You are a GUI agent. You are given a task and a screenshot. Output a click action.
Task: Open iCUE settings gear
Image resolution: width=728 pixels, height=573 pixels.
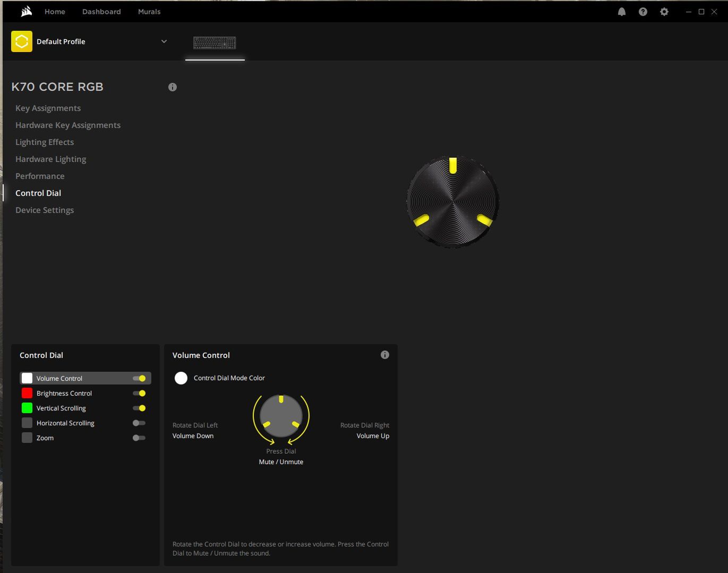664,12
